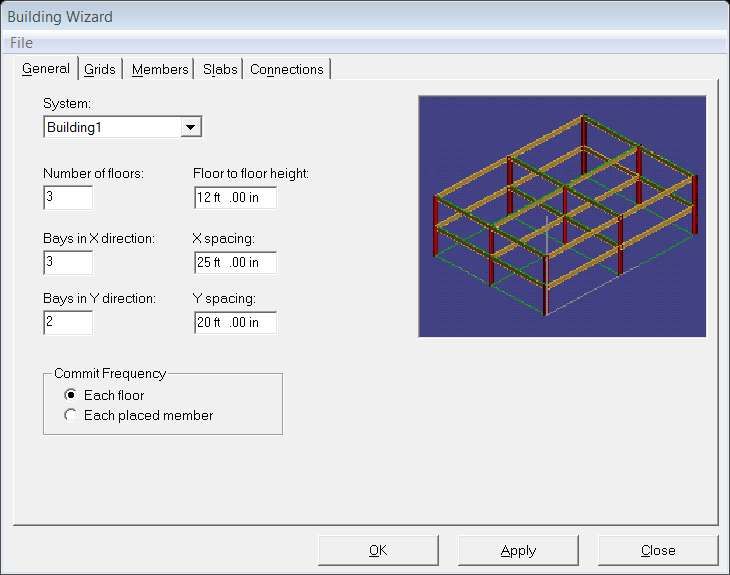Click the Floor to floor height: label
This screenshot has height=575, width=730.
point(250,174)
